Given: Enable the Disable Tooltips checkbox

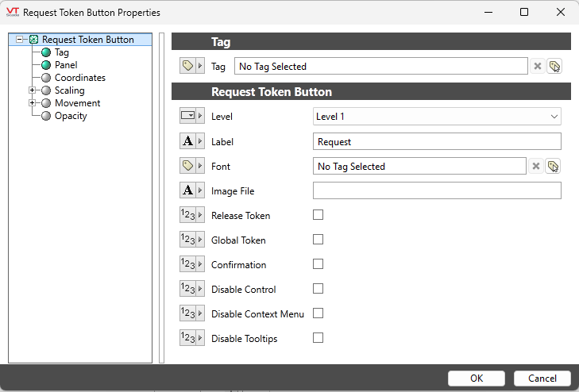Looking at the screenshot, I should point(318,338).
